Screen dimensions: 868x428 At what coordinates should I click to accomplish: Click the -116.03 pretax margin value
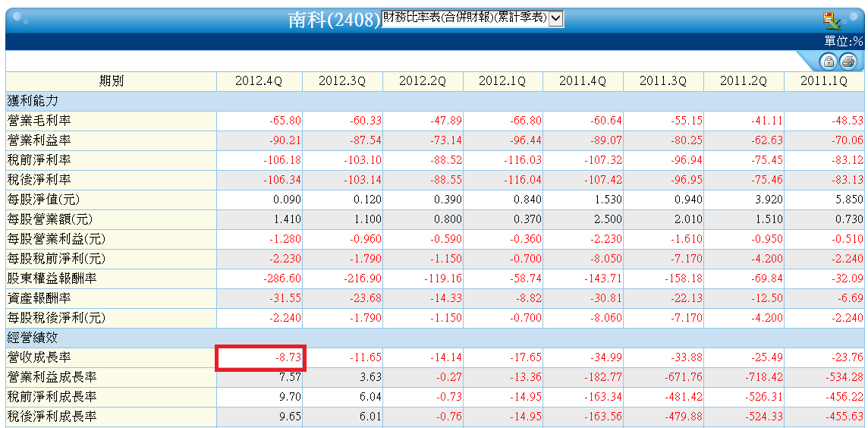tap(523, 161)
